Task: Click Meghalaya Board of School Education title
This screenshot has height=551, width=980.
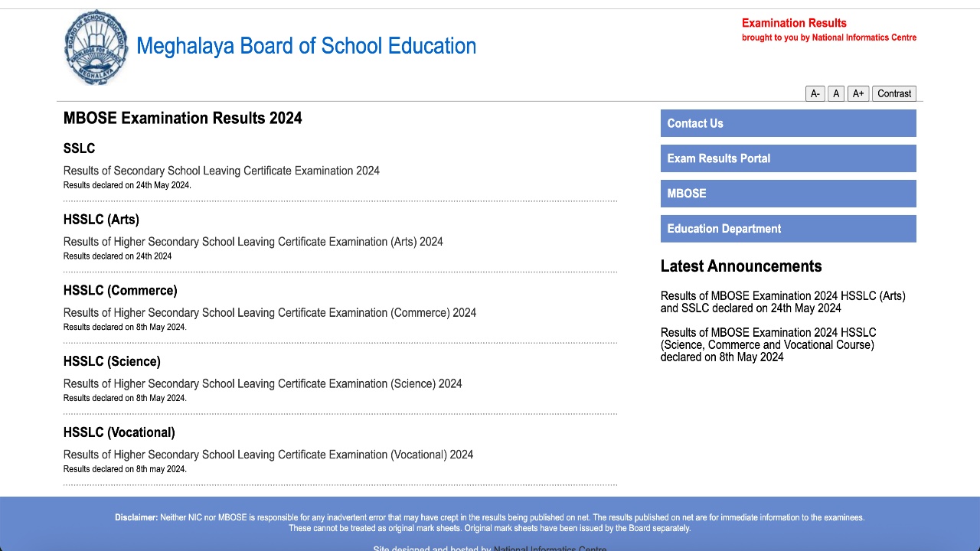Action: [x=306, y=46]
